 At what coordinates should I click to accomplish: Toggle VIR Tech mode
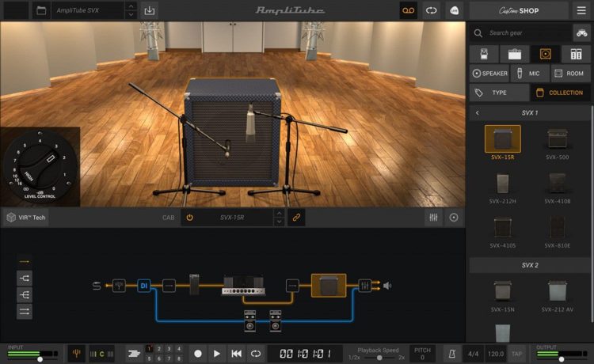(26, 218)
